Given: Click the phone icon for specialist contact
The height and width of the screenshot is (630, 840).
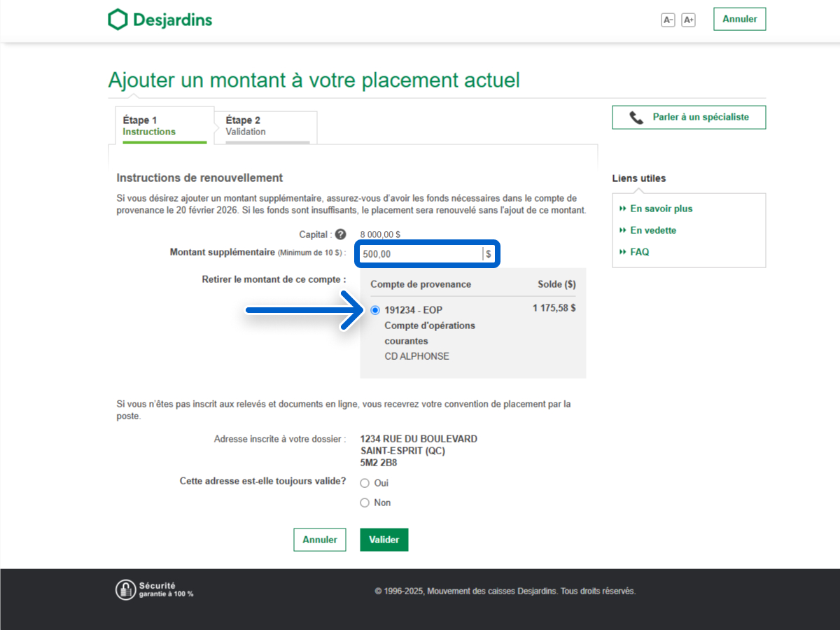Looking at the screenshot, I should click(x=636, y=118).
